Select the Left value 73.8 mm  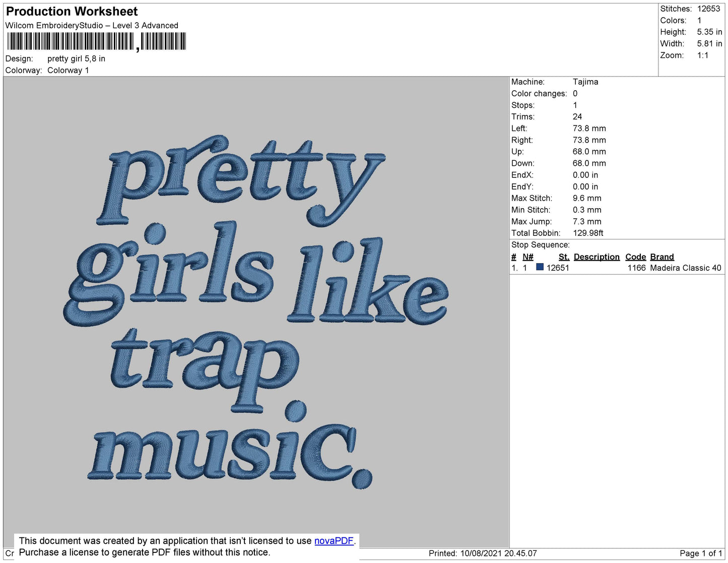click(589, 128)
